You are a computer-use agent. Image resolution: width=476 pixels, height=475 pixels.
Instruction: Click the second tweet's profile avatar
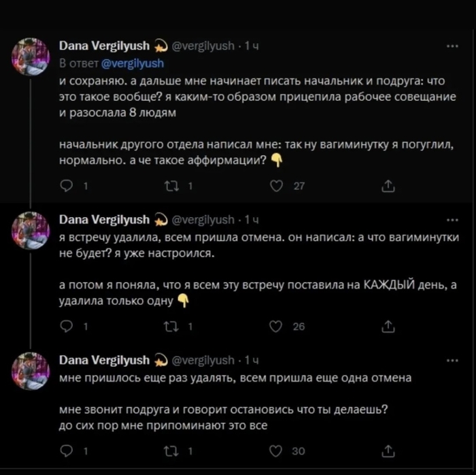[31, 229]
